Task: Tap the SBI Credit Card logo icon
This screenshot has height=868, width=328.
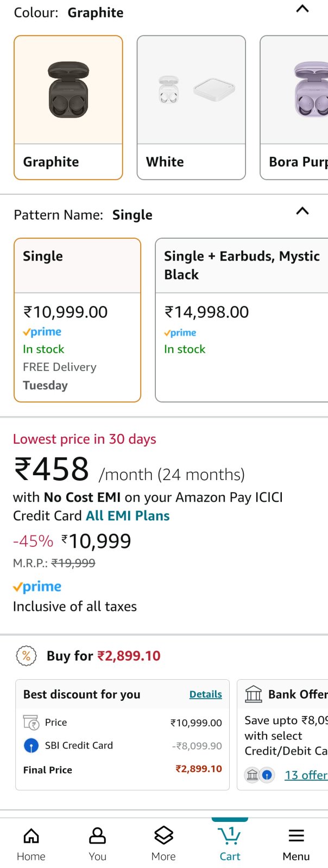Action: [31, 746]
